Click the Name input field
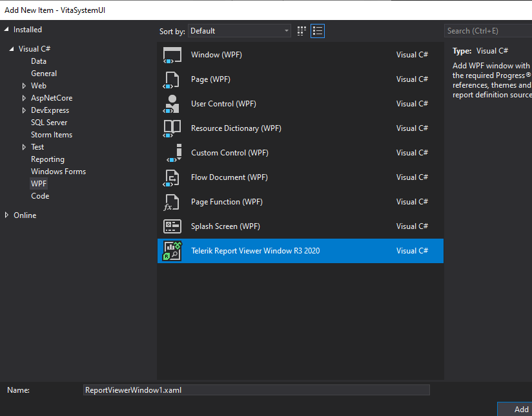Image resolution: width=532 pixels, height=416 pixels. (256, 390)
